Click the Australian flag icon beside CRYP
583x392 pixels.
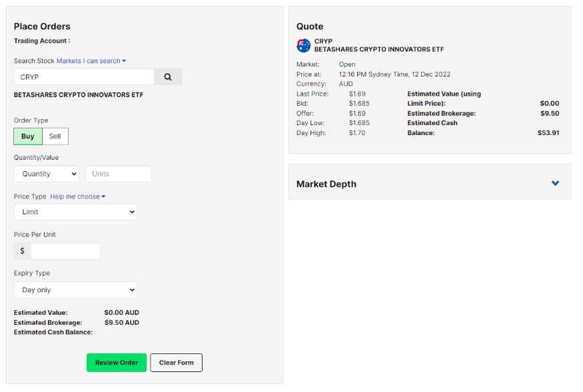(303, 45)
